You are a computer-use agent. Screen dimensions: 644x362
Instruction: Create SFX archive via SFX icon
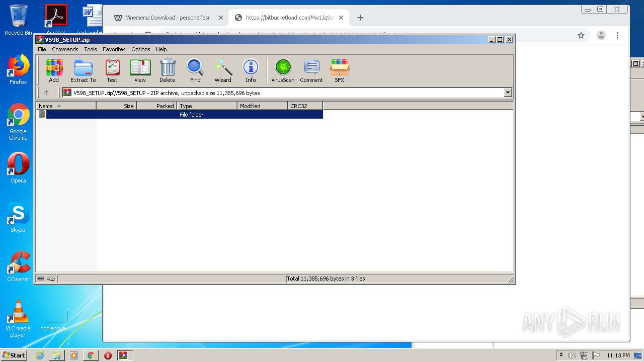pos(340,70)
